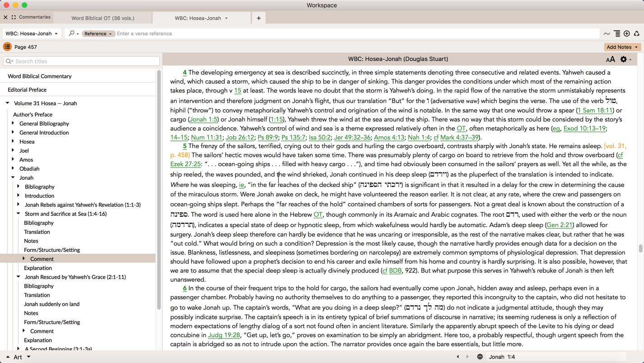Follow the Gen 2:21 link
The image size is (644, 363).
[x=560, y=225]
